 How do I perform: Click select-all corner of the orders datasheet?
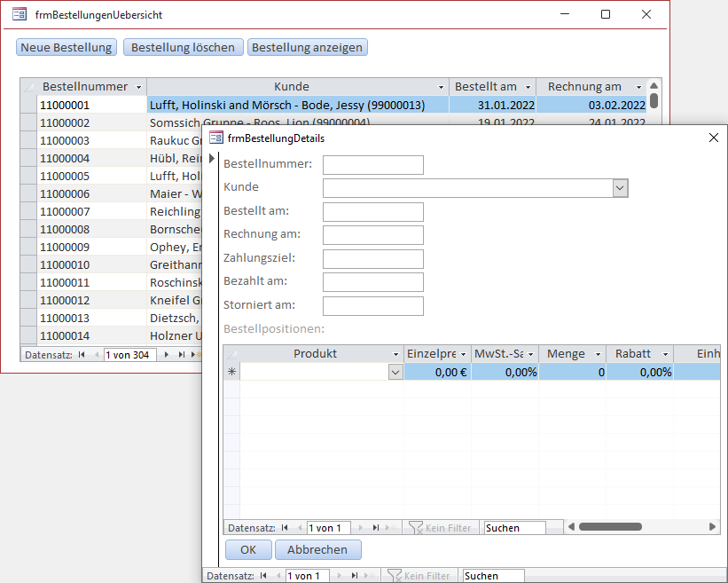pos(28,87)
